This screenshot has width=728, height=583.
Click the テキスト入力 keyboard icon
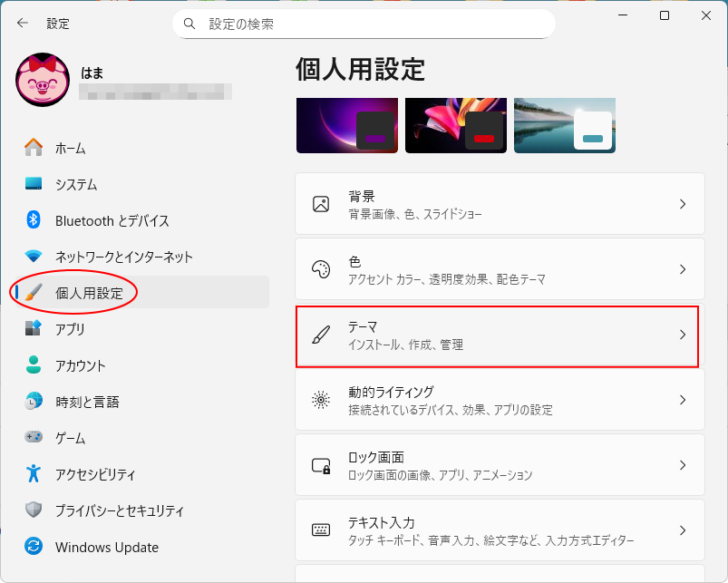click(x=321, y=530)
